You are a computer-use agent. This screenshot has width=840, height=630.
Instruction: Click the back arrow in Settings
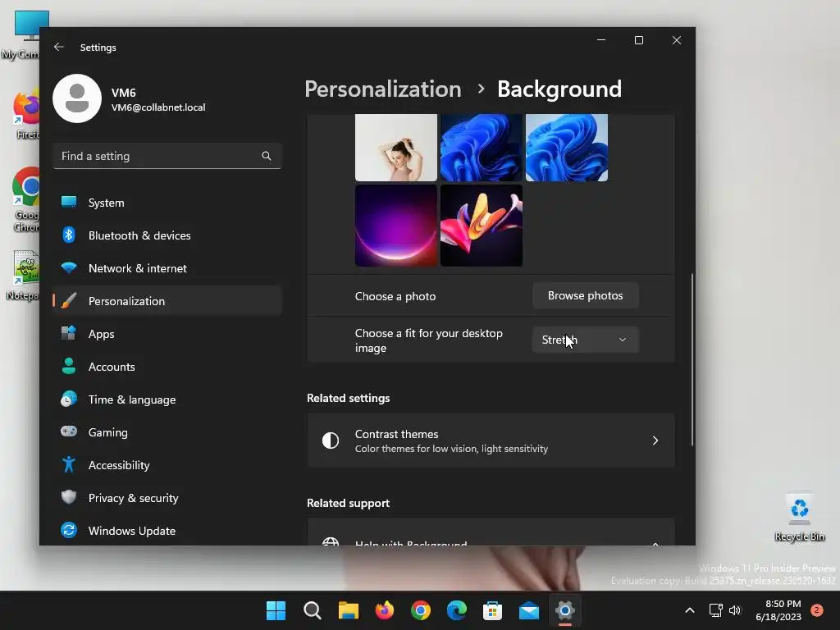click(x=59, y=47)
